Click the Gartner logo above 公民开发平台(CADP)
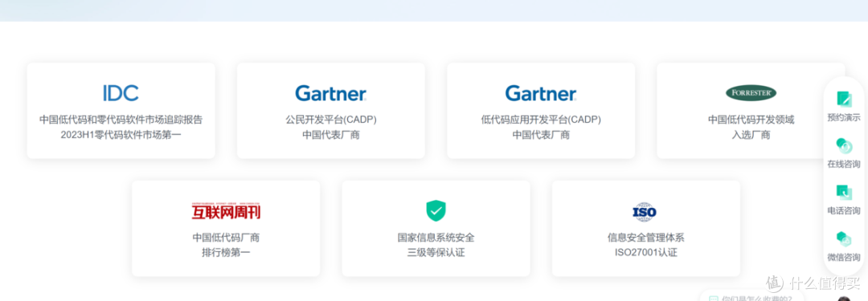The width and height of the screenshot is (868, 301). (x=331, y=92)
